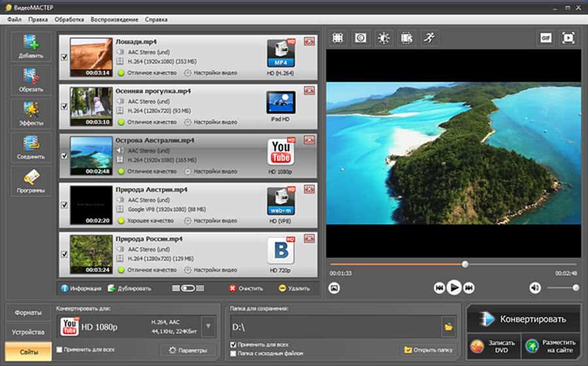Click webm format icon for Природа Австрии
Image resolution: width=588 pixels, height=366 pixels.
[x=280, y=201]
